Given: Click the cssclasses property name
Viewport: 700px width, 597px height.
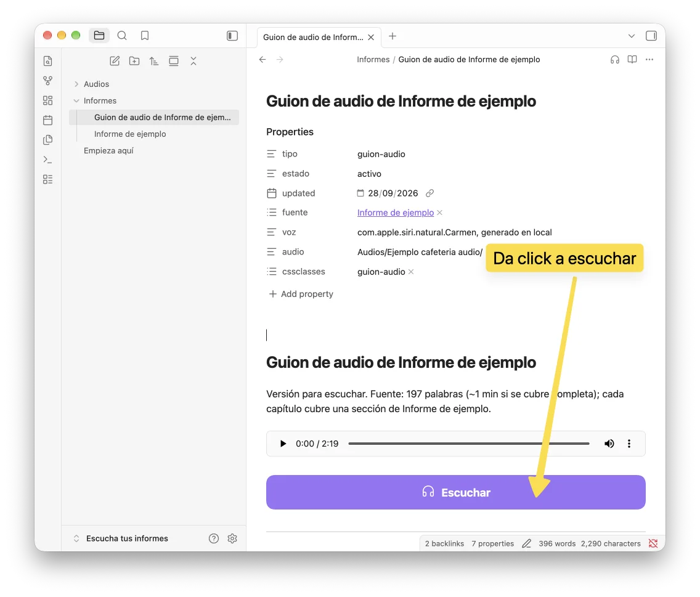Looking at the screenshot, I should pyautogui.click(x=304, y=272).
